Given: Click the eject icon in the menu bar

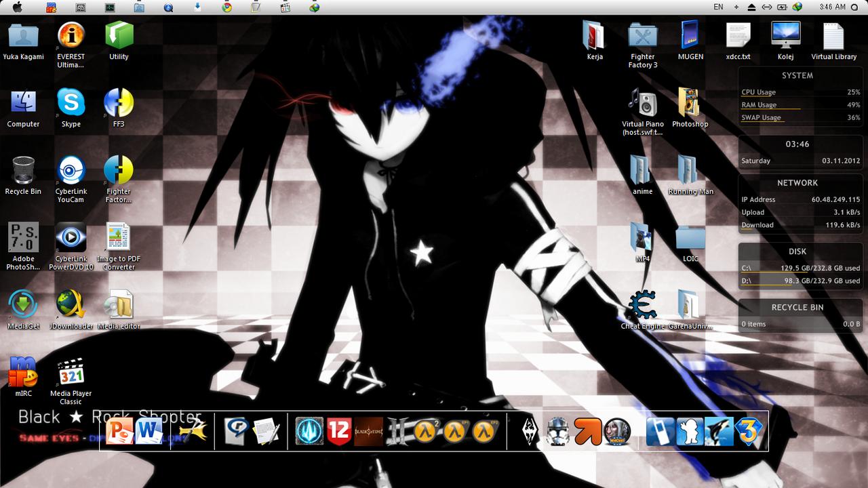Looking at the screenshot, I should coord(751,7).
